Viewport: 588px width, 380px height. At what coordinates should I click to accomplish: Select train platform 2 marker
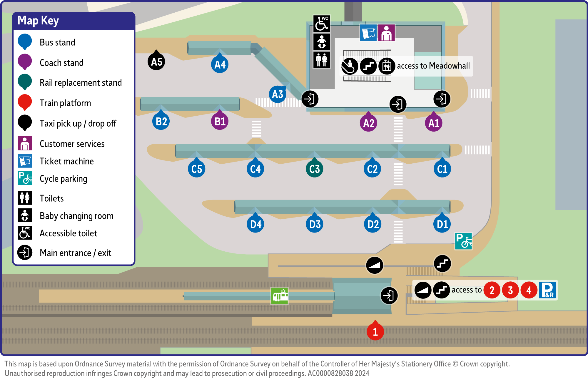[x=492, y=290]
